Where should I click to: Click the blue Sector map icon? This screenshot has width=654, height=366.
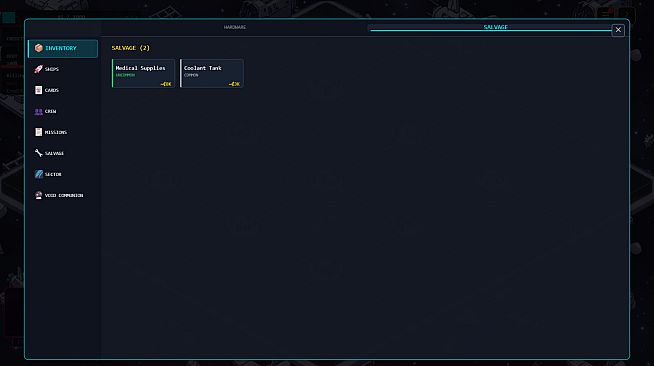click(38, 174)
